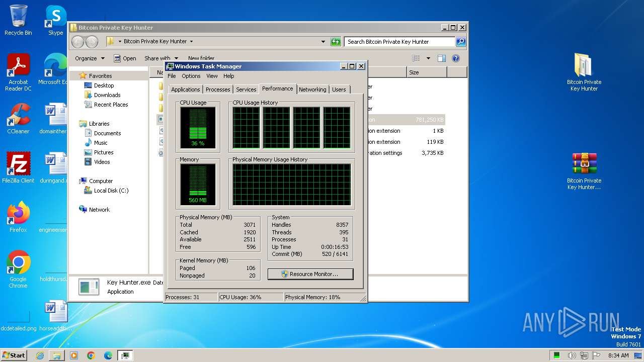The height and width of the screenshot is (362, 644).
Task: Switch to the Applications tab
Action: click(185, 89)
